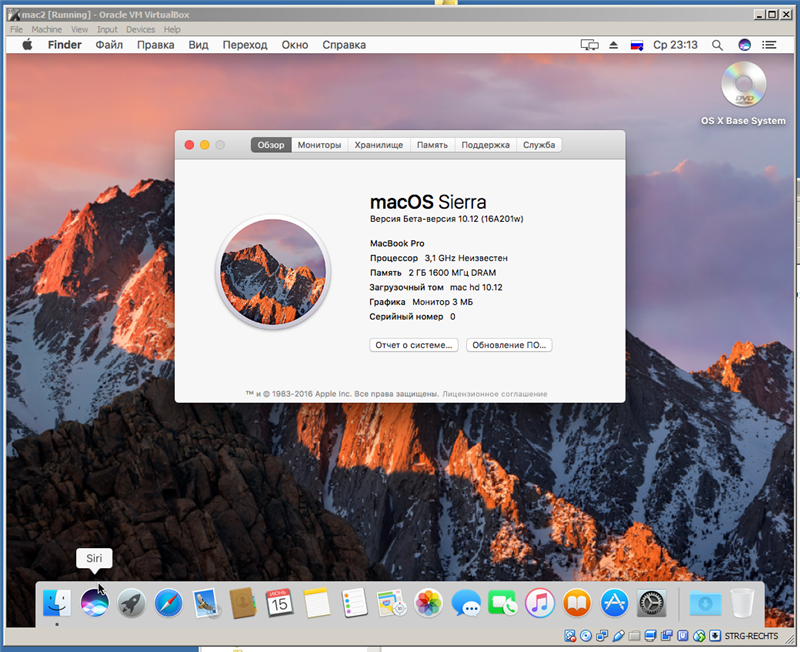Minimize About This Mac with yellow button

(x=205, y=145)
